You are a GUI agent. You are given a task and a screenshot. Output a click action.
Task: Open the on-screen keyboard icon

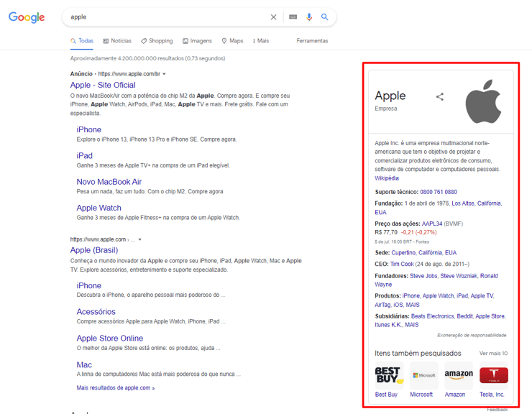pos(293,17)
